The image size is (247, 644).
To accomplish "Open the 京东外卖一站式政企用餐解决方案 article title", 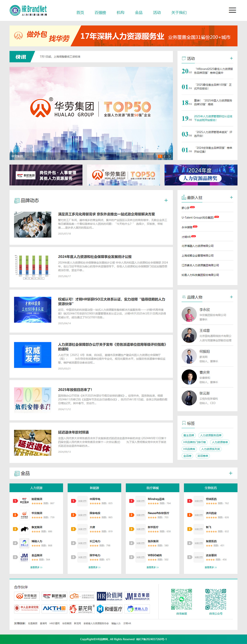I will [106, 214].
